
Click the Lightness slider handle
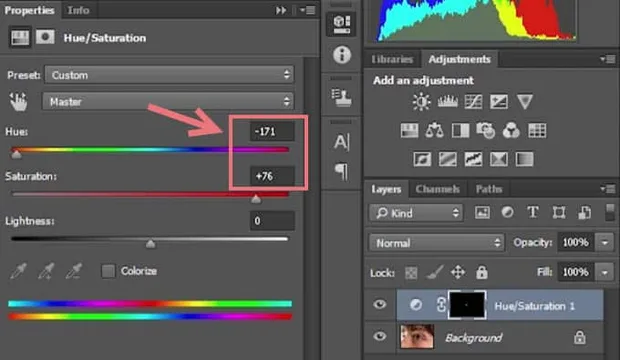[x=150, y=244]
